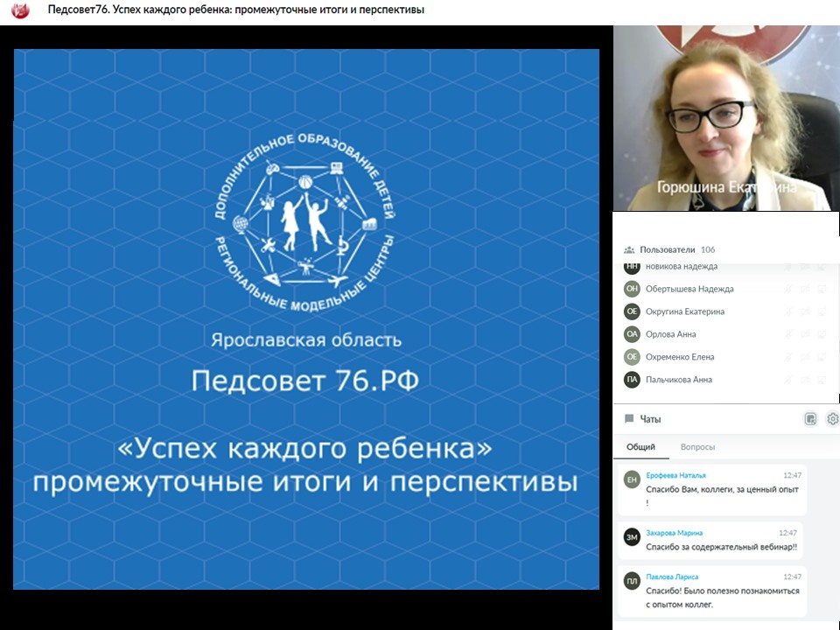840x630 pixels.
Task: Open chat settings gear icon
Action: click(832, 419)
